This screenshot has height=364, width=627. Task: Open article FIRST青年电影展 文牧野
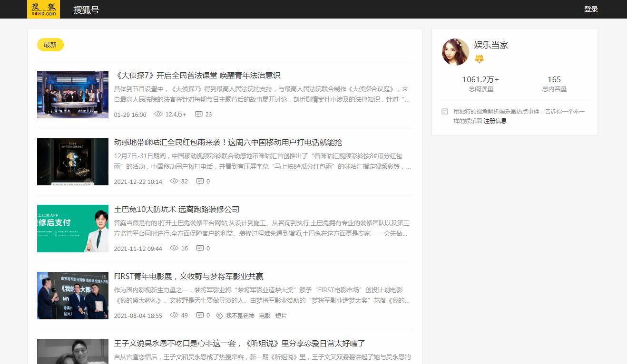[x=189, y=276]
